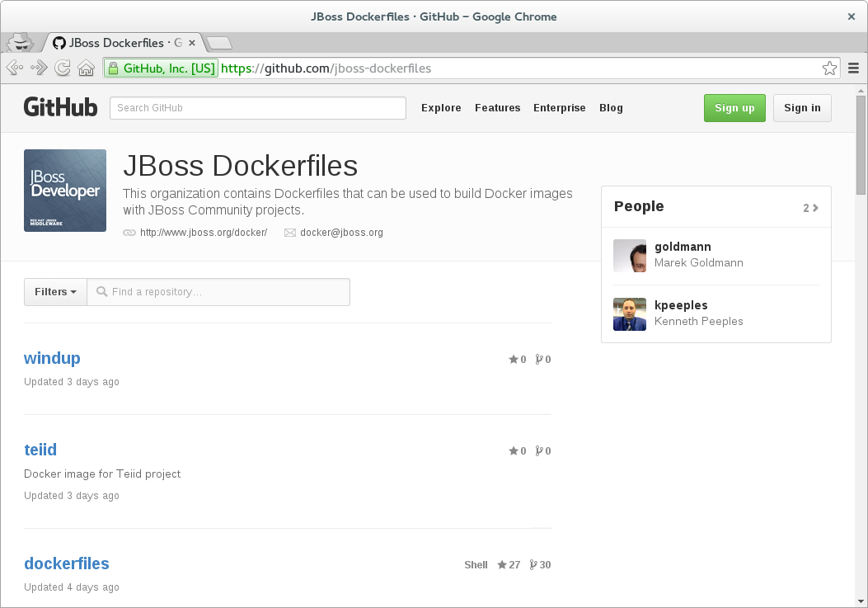This screenshot has height=608, width=868.
Task: Click the JBoss Developer organization avatar
Action: coord(64,190)
